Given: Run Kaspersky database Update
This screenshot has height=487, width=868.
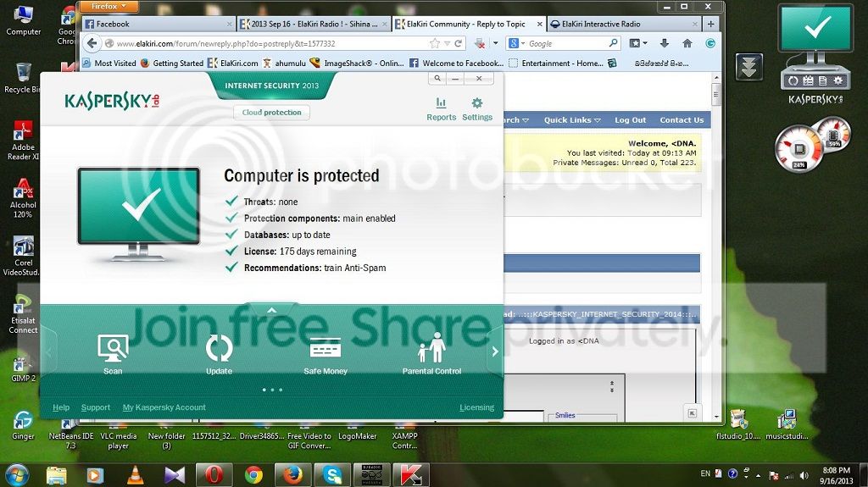Looking at the screenshot, I should (x=220, y=355).
